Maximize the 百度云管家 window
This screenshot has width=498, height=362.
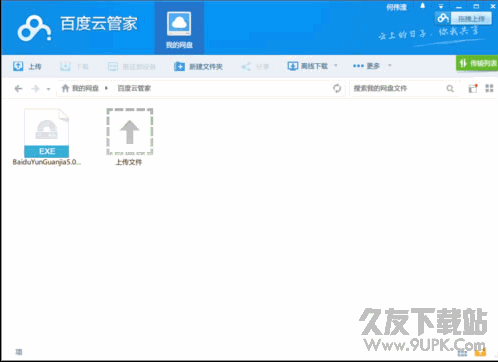[x=476, y=6]
